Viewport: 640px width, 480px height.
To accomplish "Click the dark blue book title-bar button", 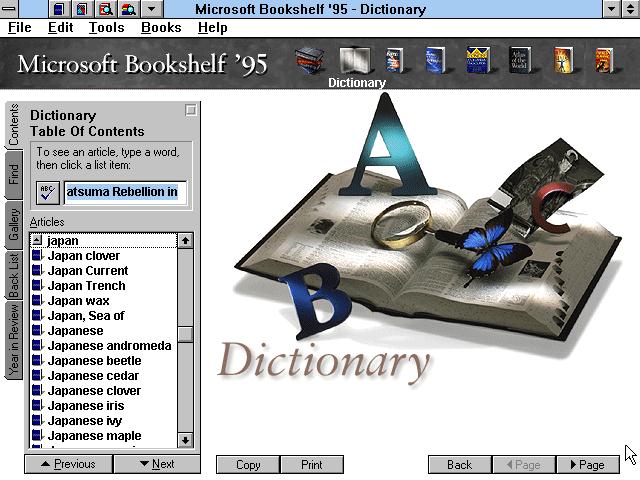I will tap(59, 9).
